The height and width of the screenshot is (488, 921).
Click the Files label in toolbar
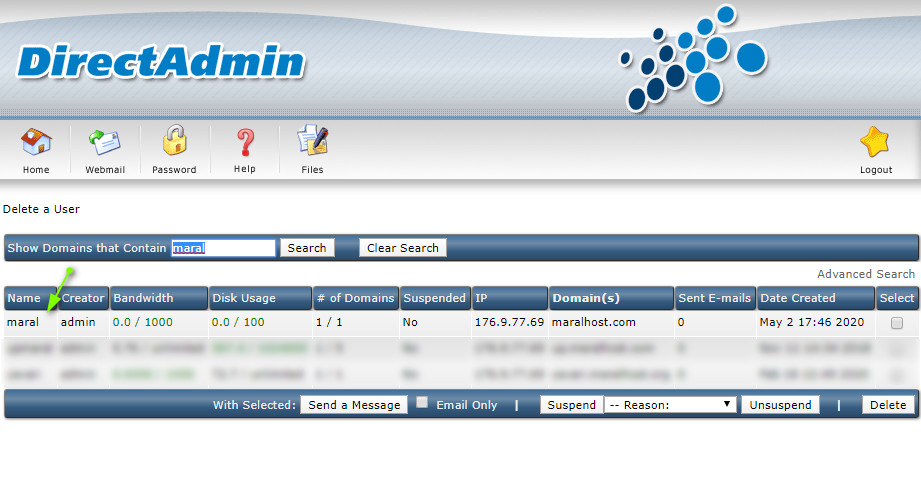(x=312, y=169)
